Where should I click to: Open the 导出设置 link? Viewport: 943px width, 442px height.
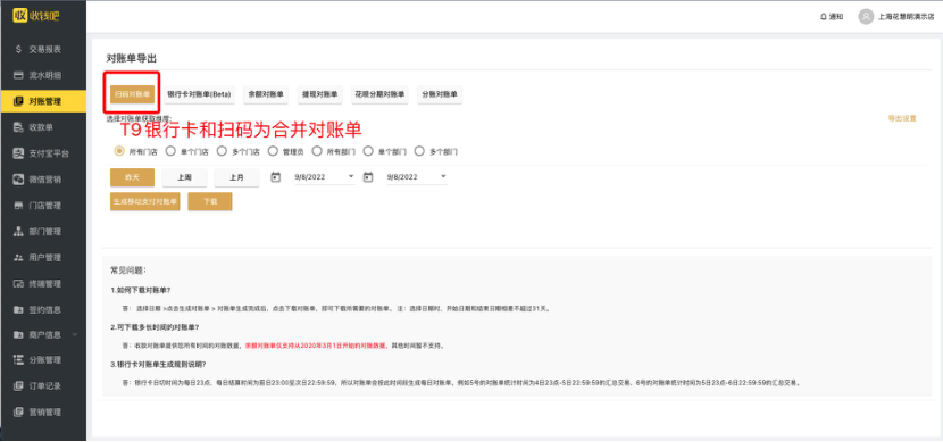point(902,119)
